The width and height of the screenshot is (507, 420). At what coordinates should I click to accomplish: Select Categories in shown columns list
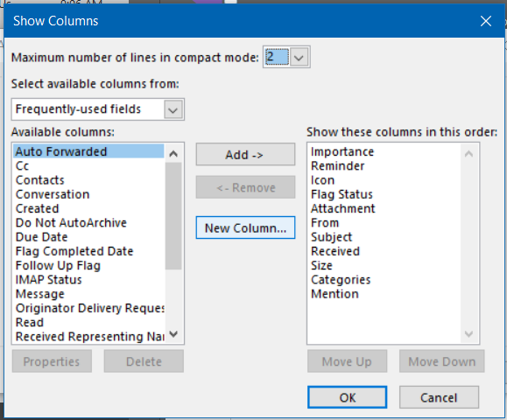(x=384, y=279)
